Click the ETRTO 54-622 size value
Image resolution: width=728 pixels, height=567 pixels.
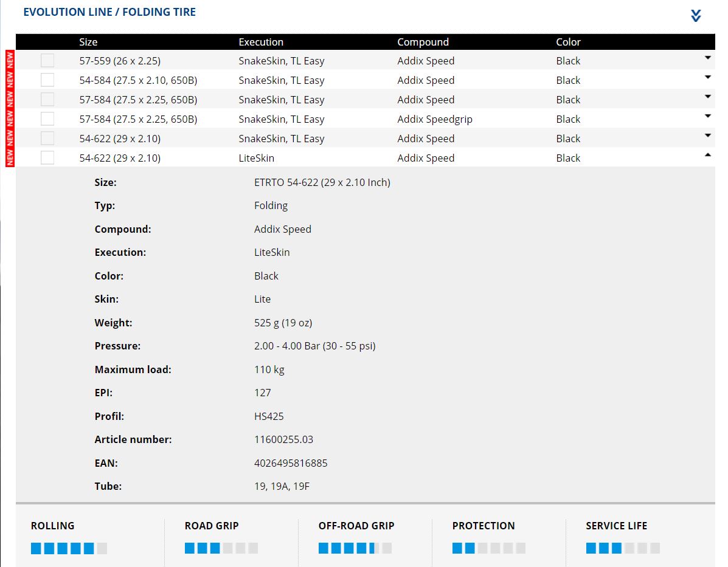322,182
